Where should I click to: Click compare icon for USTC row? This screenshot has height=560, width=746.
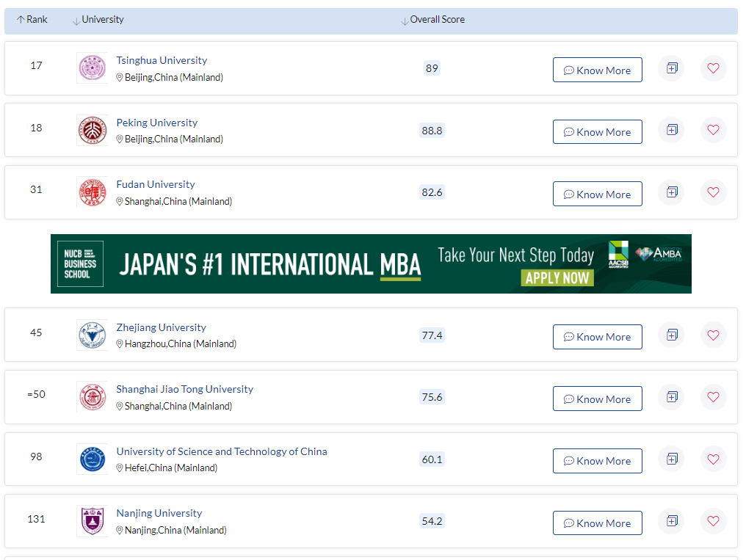[x=671, y=459]
